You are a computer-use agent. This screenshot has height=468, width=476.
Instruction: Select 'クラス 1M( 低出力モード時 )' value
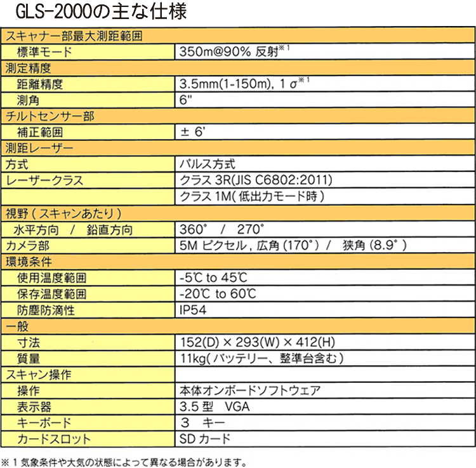pos(252,196)
